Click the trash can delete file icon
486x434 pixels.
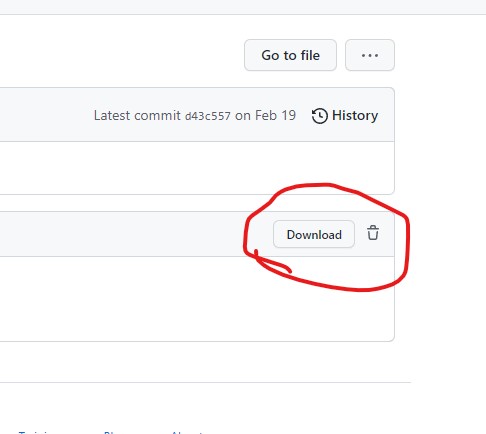[x=373, y=233]
